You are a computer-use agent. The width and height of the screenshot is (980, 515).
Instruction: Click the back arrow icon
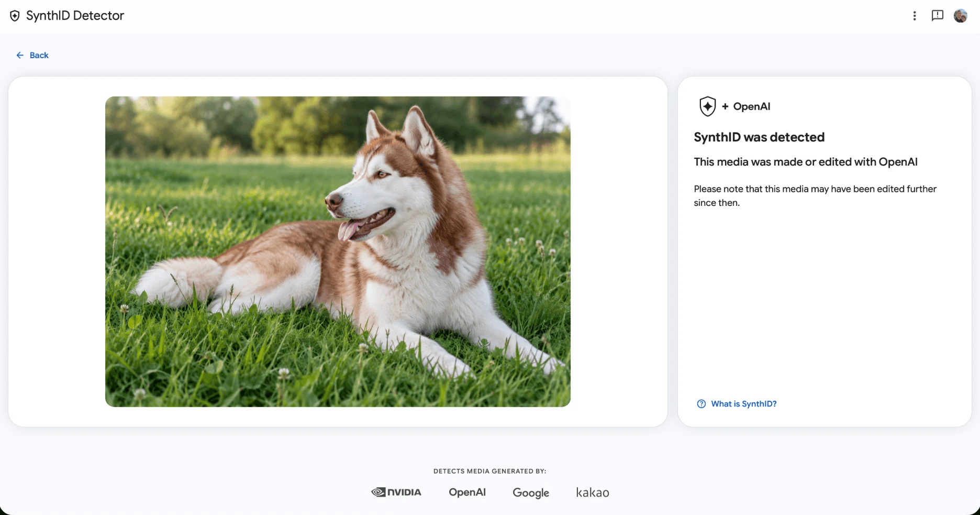[x=20, y=55]
